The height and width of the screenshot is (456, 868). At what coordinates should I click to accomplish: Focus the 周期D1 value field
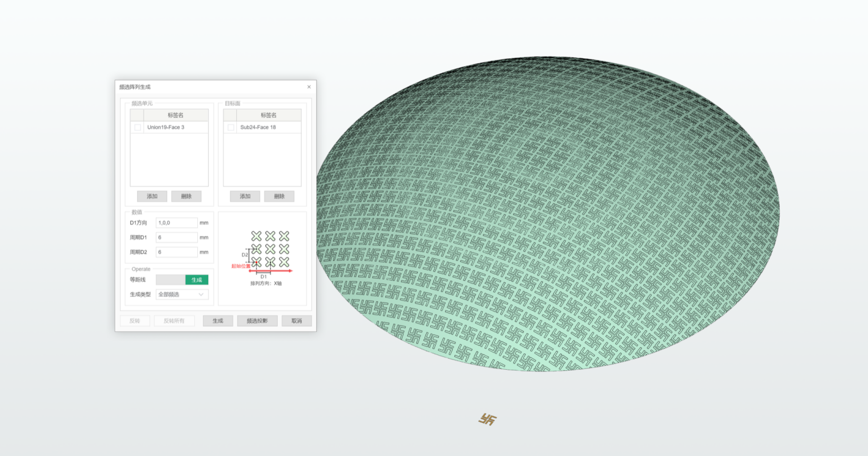pos(176,237)
